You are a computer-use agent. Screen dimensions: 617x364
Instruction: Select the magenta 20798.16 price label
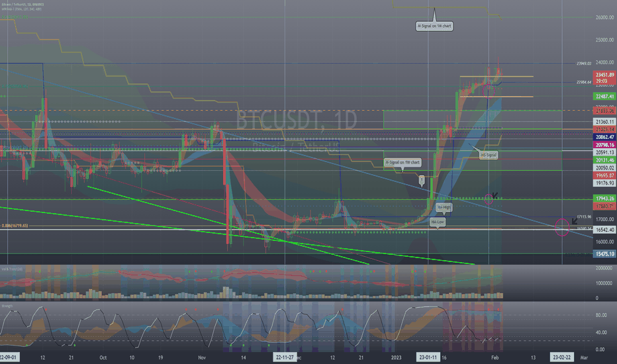pyautogui.click(x=604, y=145)
